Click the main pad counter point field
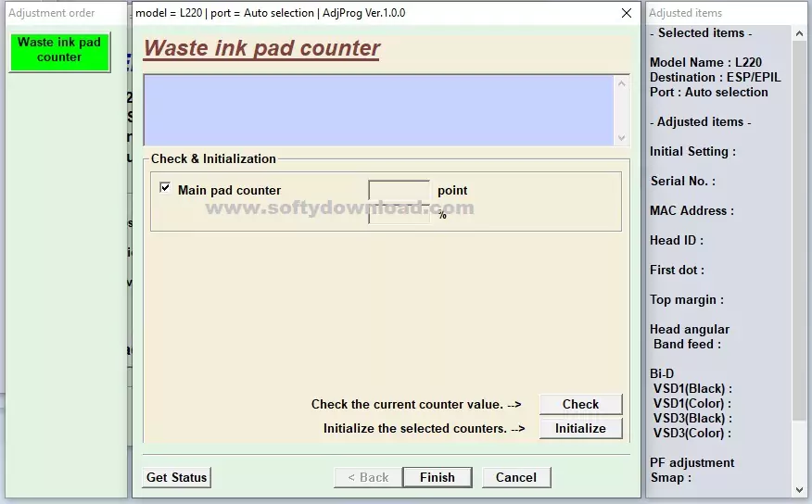This screenshot has height=504, width=812. 399,190
